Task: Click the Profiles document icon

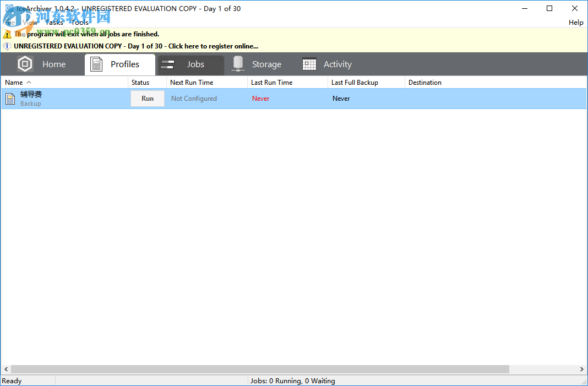Action: (x=96, y=64)
